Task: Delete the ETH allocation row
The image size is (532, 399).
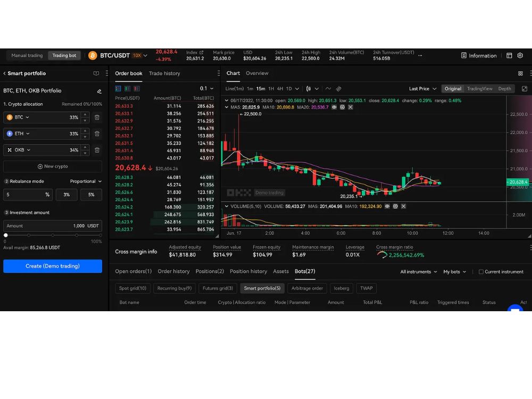Action: [97, 134]
